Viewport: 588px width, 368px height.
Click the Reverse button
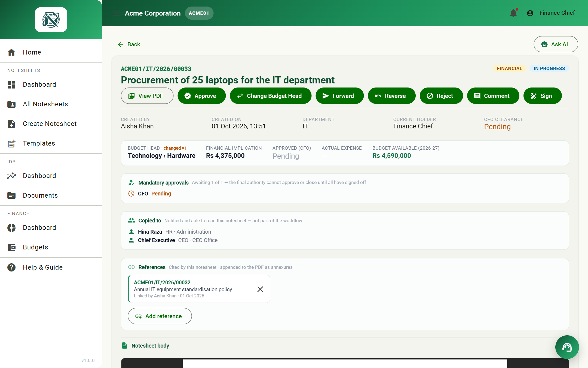point(391,96)
